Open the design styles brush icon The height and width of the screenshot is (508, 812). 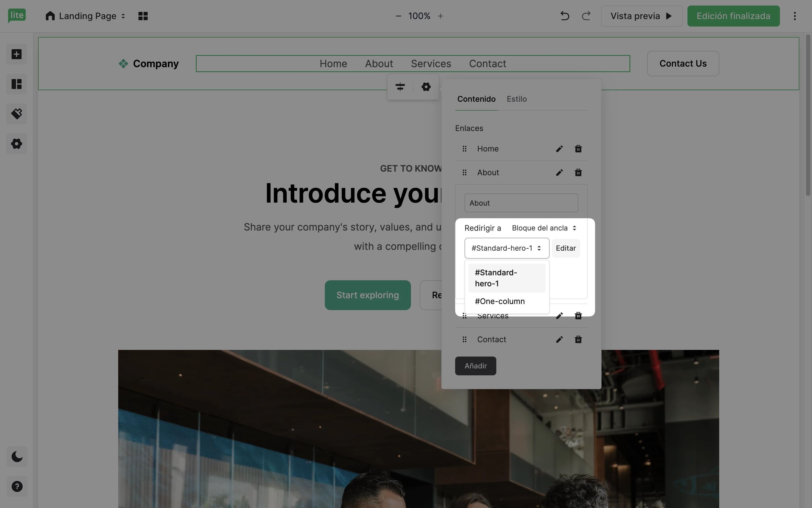(x=17, y=114)
